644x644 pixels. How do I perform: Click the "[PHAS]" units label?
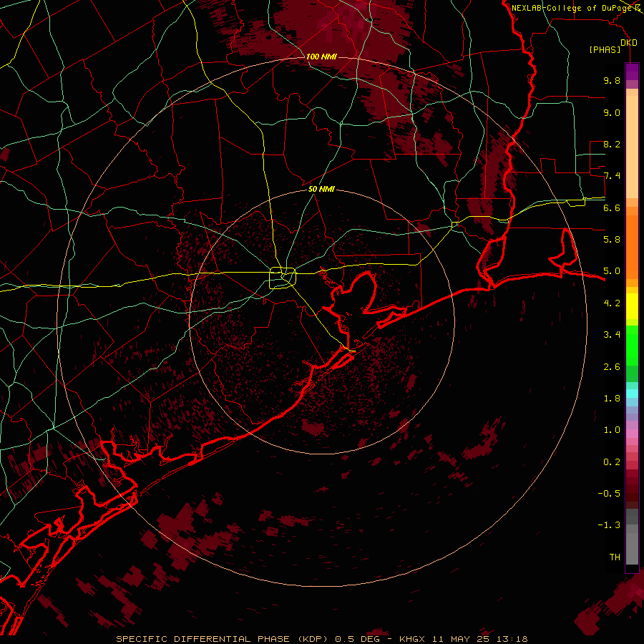(x=605, y=49)
